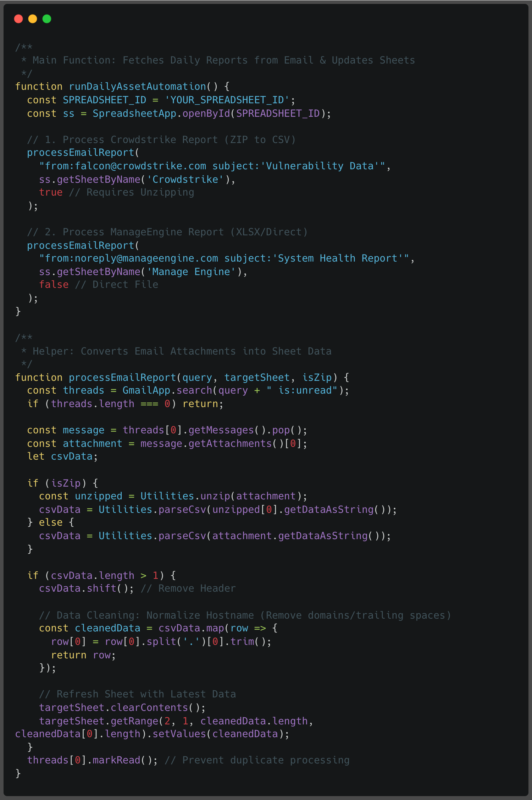Select the 'YOUR_SPREADSHEET_ID' string literal
The width and height of the screenshot is (532, 800).
pos(227,100)
